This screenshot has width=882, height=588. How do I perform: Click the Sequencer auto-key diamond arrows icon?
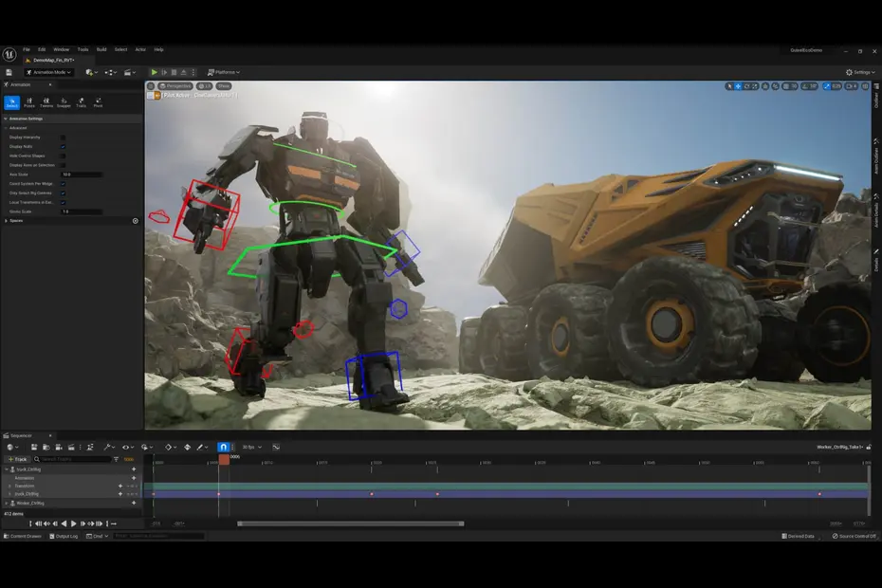coord(188,447)
